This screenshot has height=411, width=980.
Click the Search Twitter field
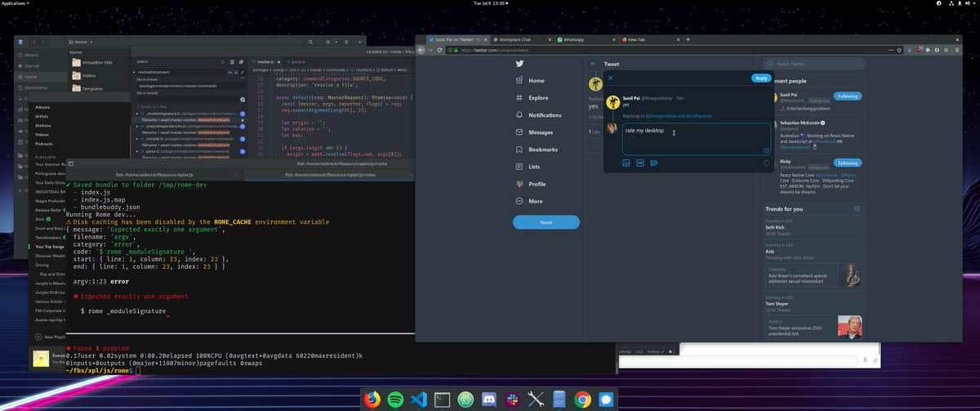tap(813, 64)
